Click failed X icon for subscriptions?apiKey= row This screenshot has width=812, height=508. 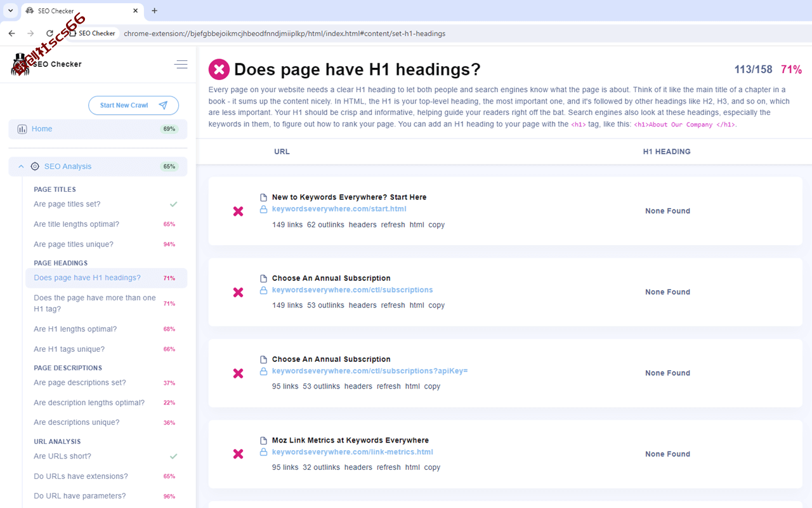pyautogui.click(x=238, y=373)
